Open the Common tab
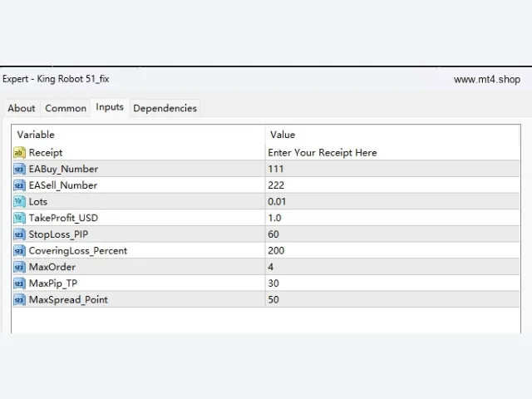Image resolution: width=532 pixels, height=399 pixels. pyautogui.click(x=66, y=108)
